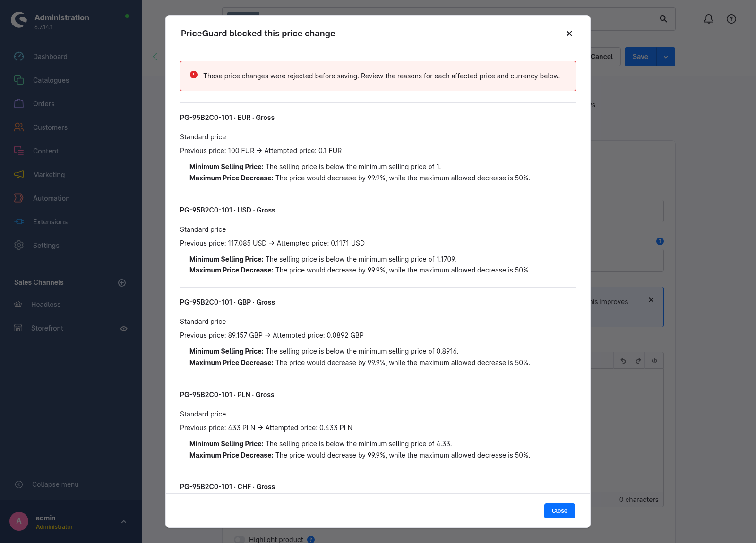Click the 'Sales Channels' heading
Screen dimensions: 756x543
(x=39, y=282)
